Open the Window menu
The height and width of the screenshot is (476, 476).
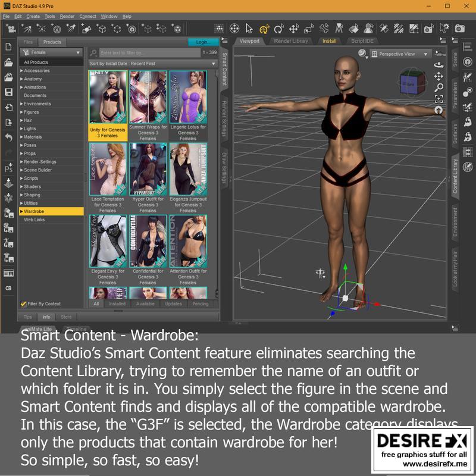[x=109, y=17]
